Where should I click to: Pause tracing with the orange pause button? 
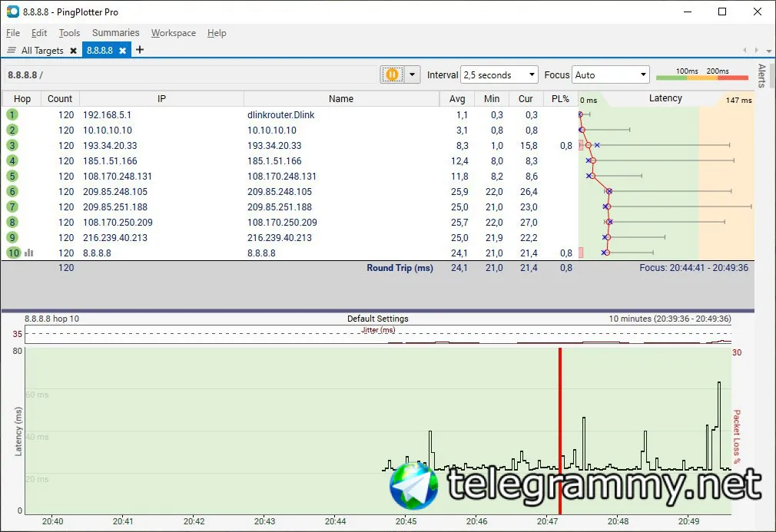[392, 74]
